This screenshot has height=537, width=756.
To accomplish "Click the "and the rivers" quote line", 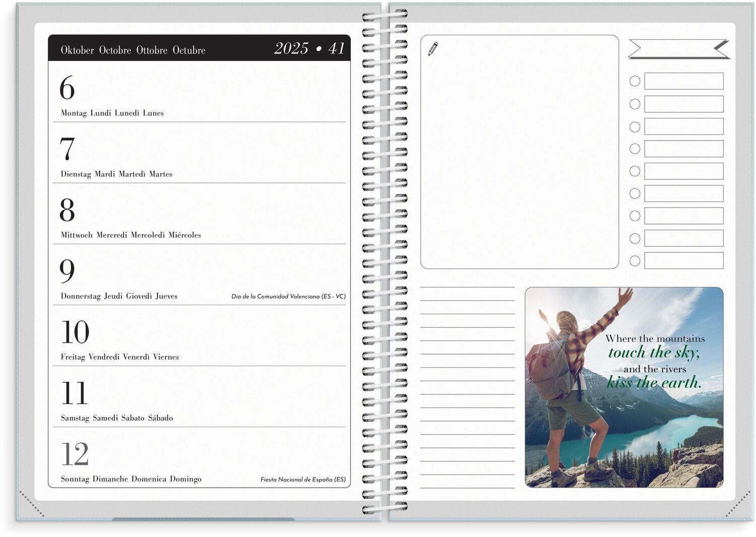I will pyautogui.click(x=655, y=369).
